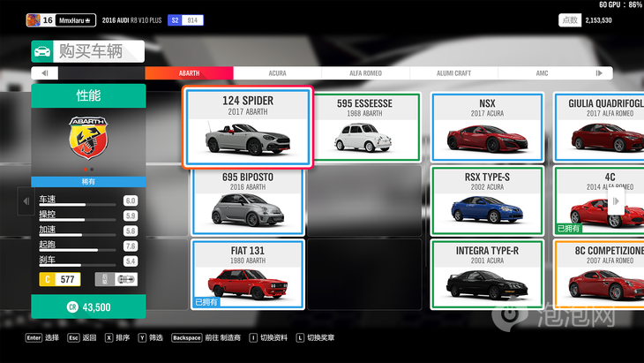Click 前往 制造商 prompt
Screen dimensions: 644x363
[222, 337]
